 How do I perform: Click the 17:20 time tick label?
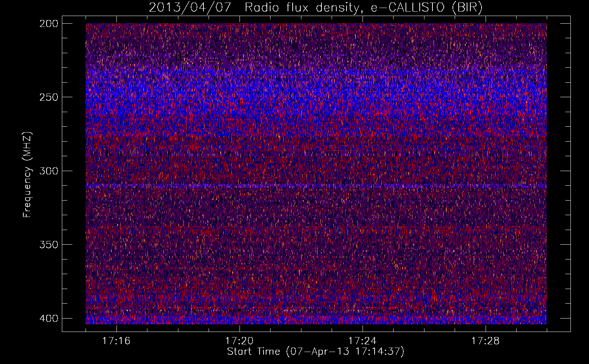coord(239,341)
